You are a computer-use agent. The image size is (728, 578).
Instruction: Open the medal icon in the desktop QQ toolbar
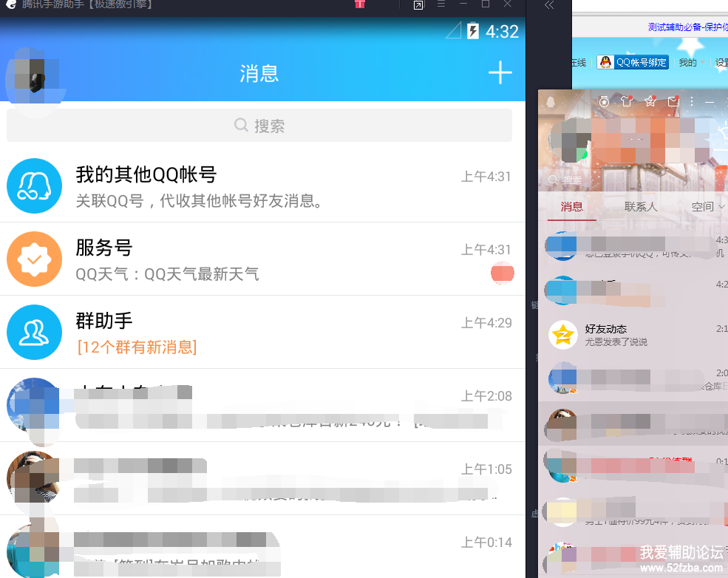click(604, 101)
